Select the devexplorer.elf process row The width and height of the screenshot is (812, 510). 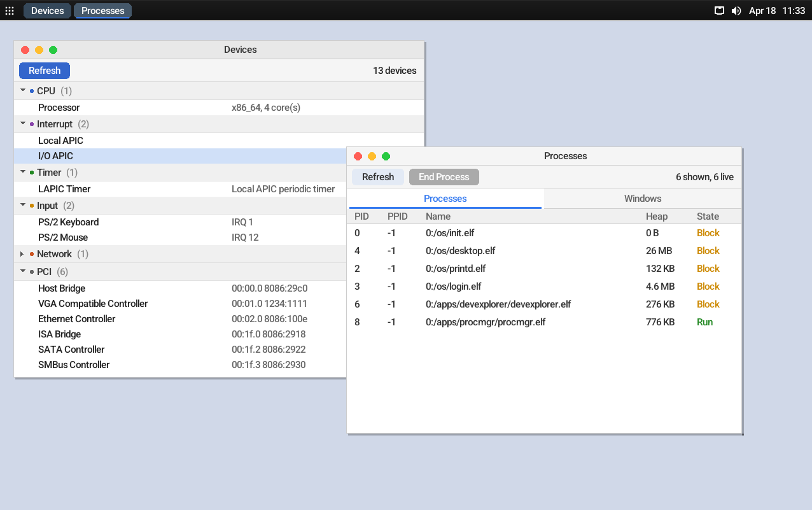tap(545, 304)
